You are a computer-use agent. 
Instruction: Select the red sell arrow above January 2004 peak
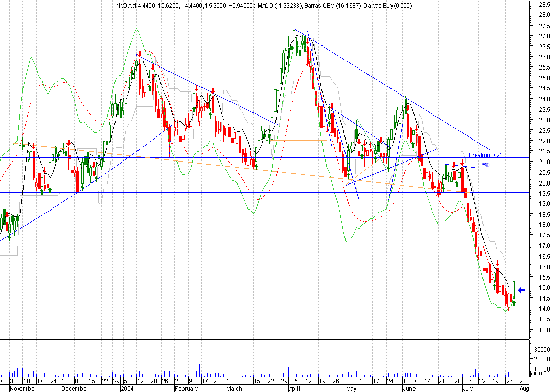tap(139, 54)
